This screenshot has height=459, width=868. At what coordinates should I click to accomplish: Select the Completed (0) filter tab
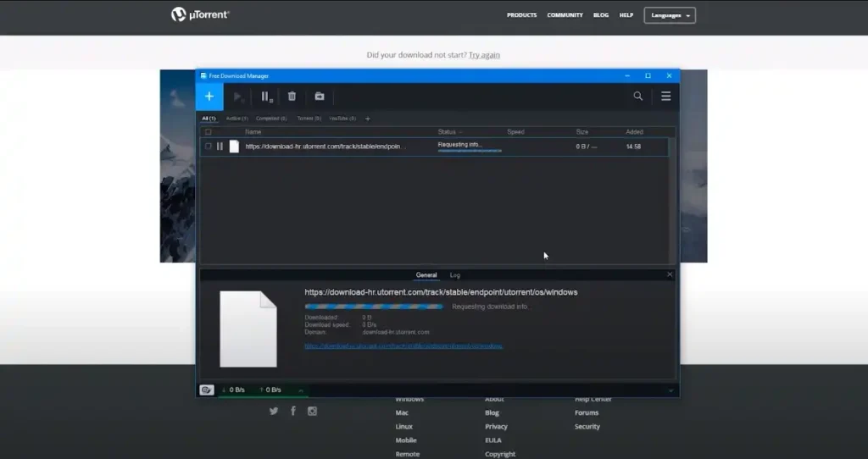271,119
